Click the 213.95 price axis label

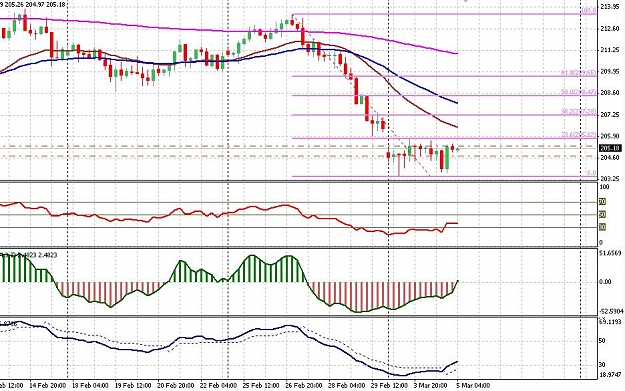[x=610, y=7]
